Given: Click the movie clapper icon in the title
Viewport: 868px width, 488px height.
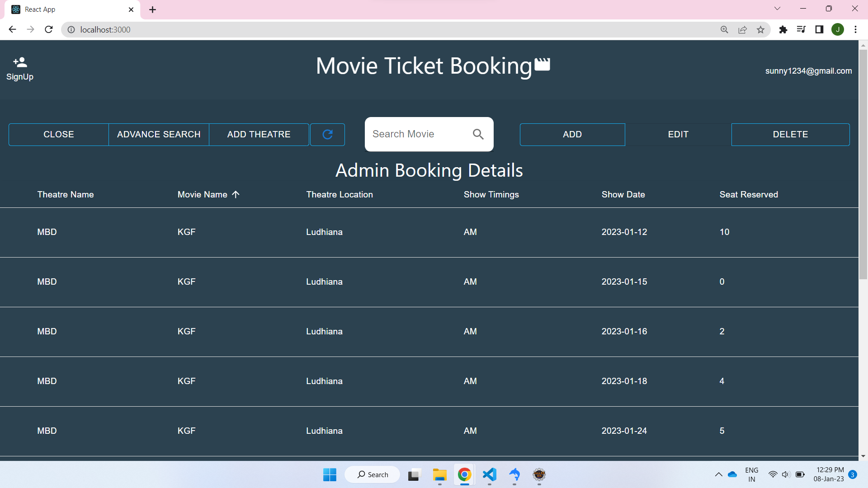Looking at the screenshot, I should pyautogui.click(x=542, y=65).
